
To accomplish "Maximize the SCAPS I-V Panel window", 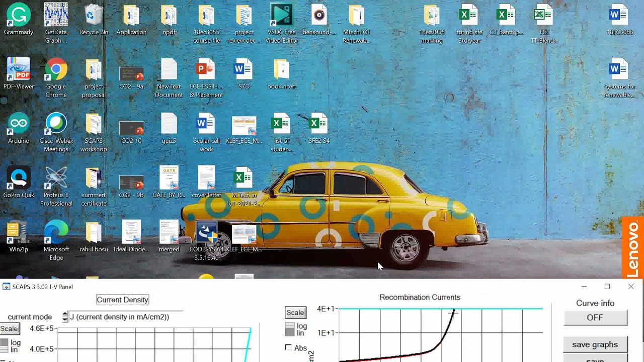I will 607,287.
